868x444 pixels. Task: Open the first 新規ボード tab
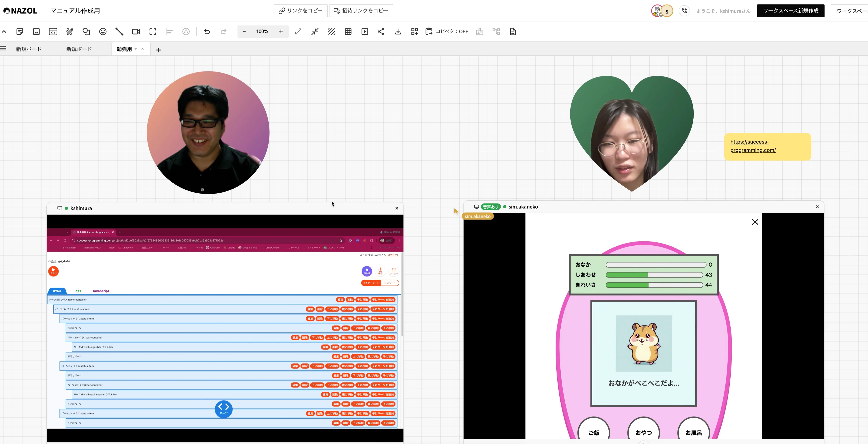29,49
